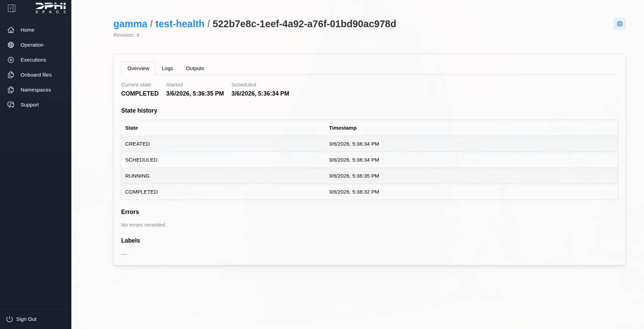Image resolution: width=644 pixels, height=329 pixels.
Task: Click the SCHEDULED row timestamp
Action: (x=354, y=160)
